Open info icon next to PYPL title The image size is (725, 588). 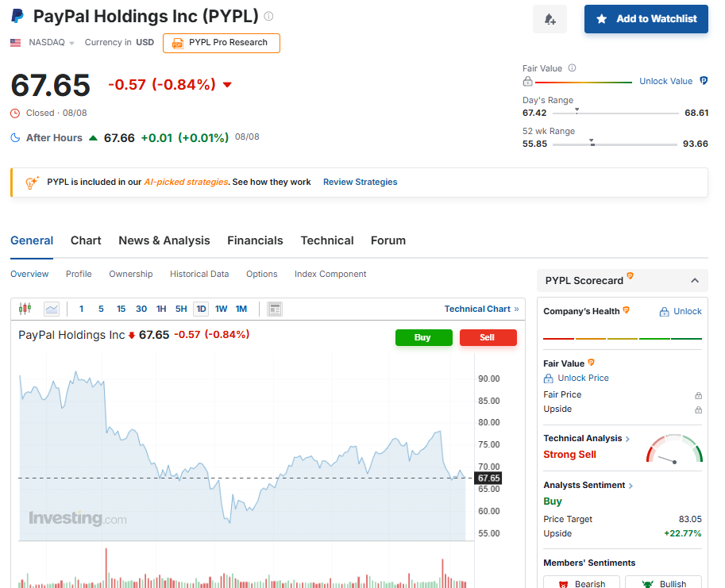pyautogui.click(x=268, y=16)
